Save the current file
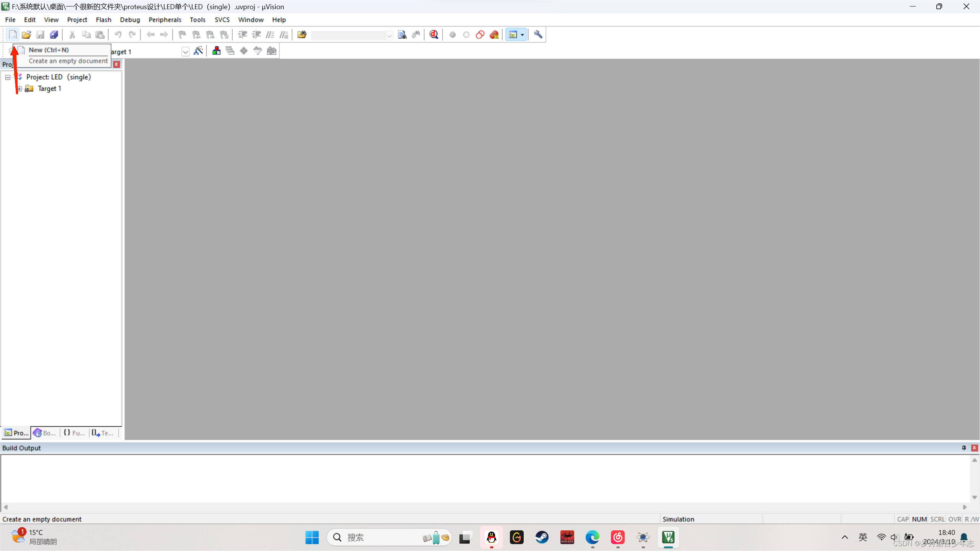 point(40,35)
